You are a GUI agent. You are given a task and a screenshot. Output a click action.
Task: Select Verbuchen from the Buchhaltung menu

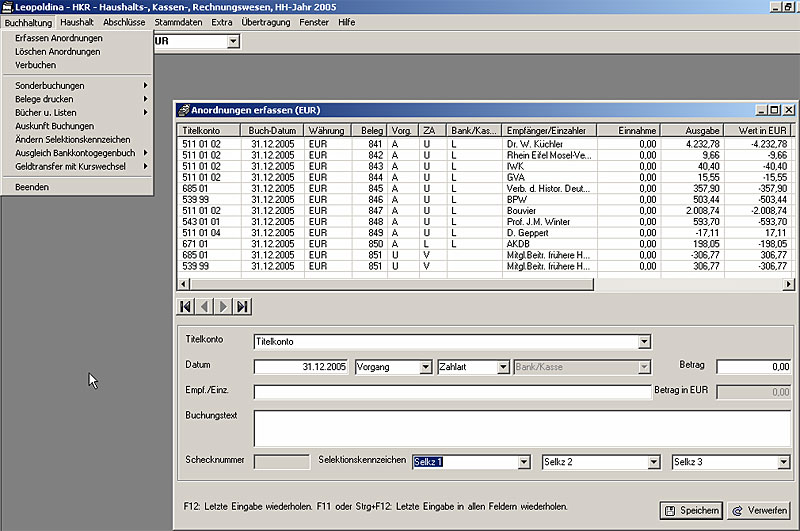(x=36, y=65)
